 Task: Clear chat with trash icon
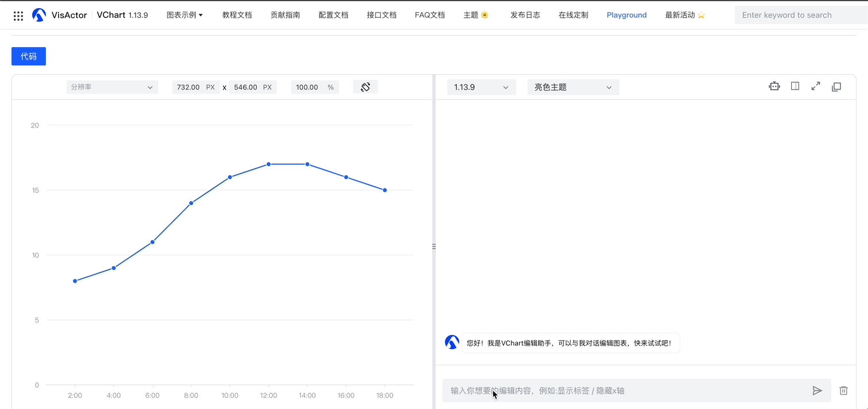click(x=843, y=391)
